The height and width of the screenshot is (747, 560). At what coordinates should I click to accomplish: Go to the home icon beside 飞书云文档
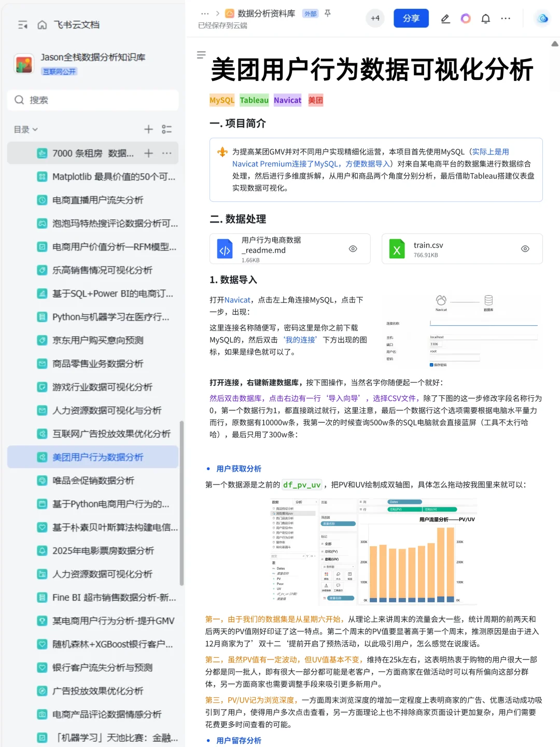tap(43, 25)
